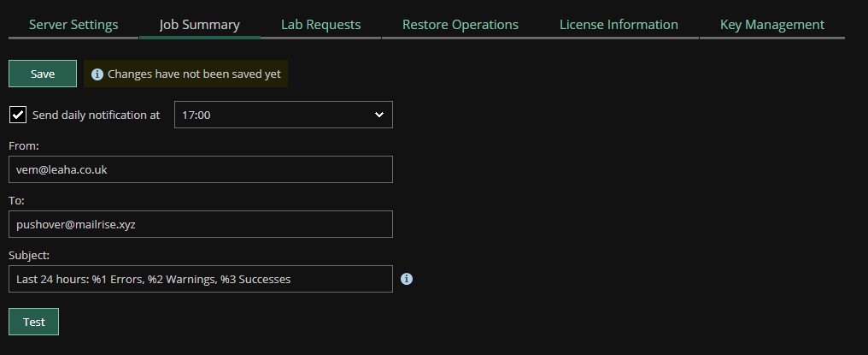Click the 'Changes have not been saved yet' message
Viewport: 868px width, 355px height.
click(x=194, y=74)
